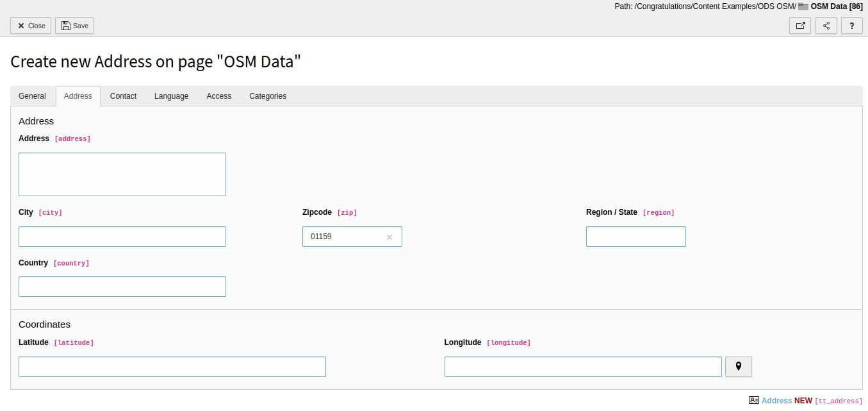The height and width of the screenshot is (411, 868).
Task: Go to the Categories tab
Action: pyautogui.click(x=268, y=96)
